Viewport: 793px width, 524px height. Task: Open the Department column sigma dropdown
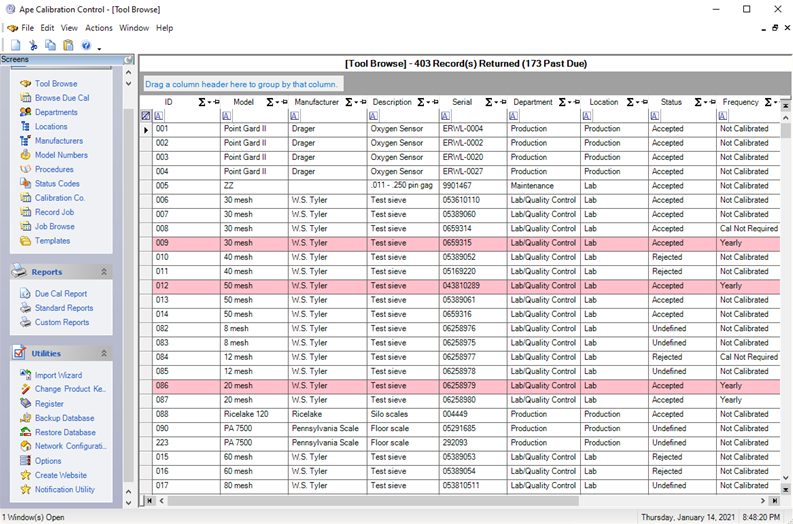click(x=564, y=102)
